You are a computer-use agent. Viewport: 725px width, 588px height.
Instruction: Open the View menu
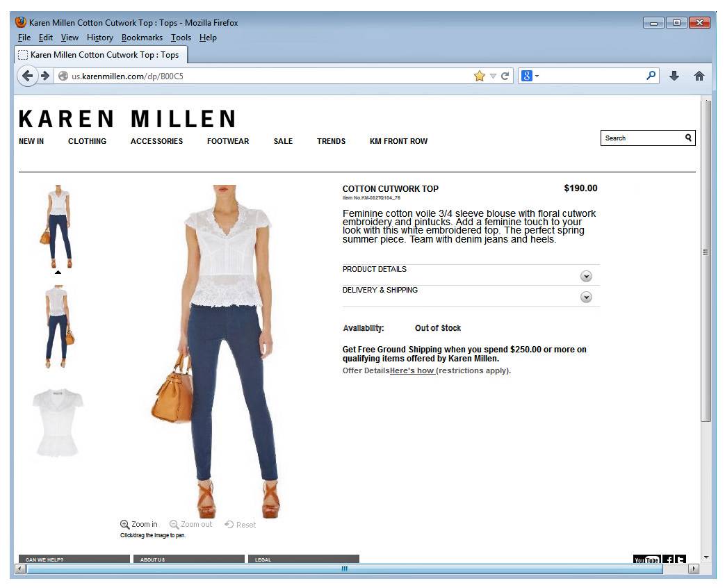[70, 38]
